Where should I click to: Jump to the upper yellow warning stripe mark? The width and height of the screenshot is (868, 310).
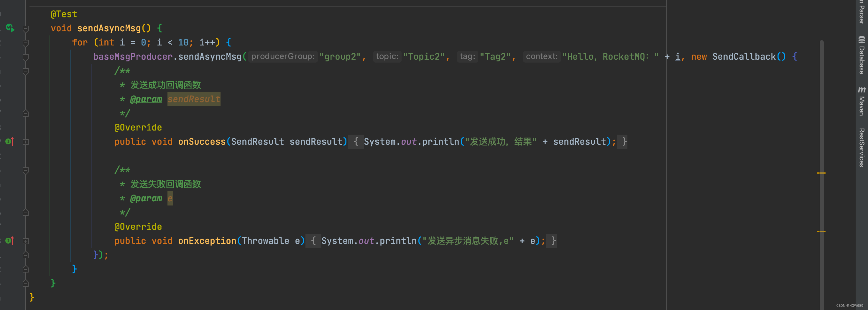[821, 173]
